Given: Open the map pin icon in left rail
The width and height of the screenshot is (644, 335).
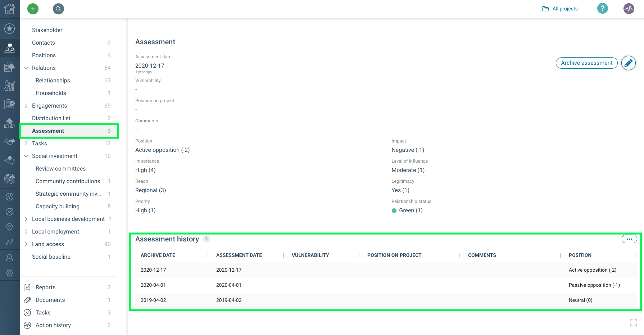Looking at the screenshot, I should (10, 227).
